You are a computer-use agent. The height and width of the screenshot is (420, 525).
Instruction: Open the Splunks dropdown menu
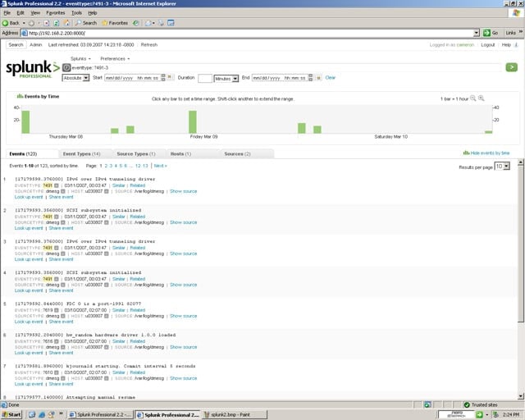[x=80, y=58]
